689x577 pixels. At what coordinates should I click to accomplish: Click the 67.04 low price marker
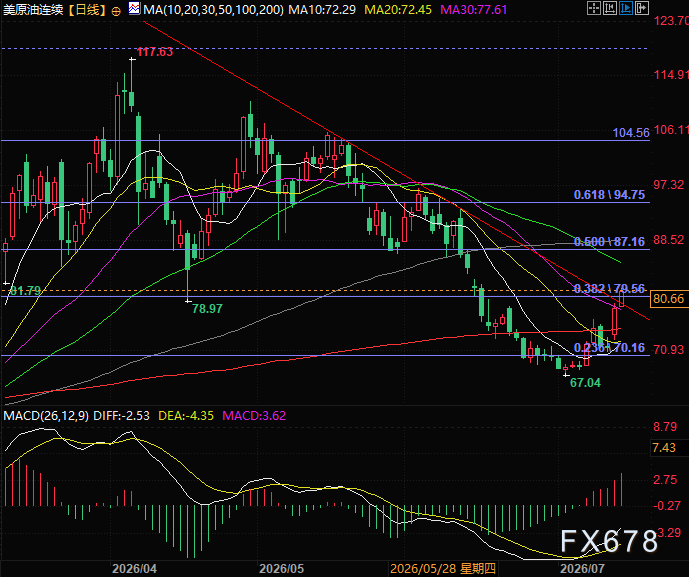click(x=585, y=383)
